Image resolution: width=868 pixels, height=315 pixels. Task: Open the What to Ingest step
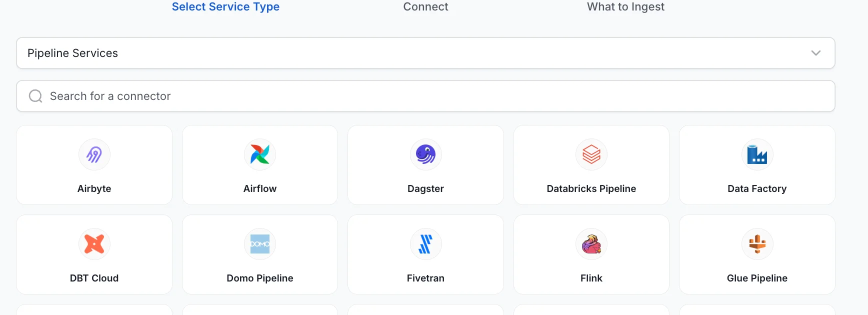pos(625,6)
